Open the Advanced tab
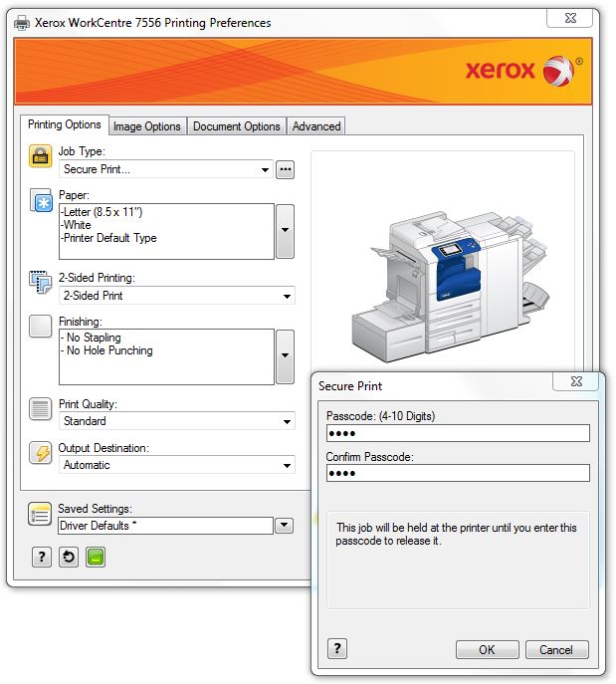Image resolution: width=616 pixels, height=684 pixels. [316, 126]
